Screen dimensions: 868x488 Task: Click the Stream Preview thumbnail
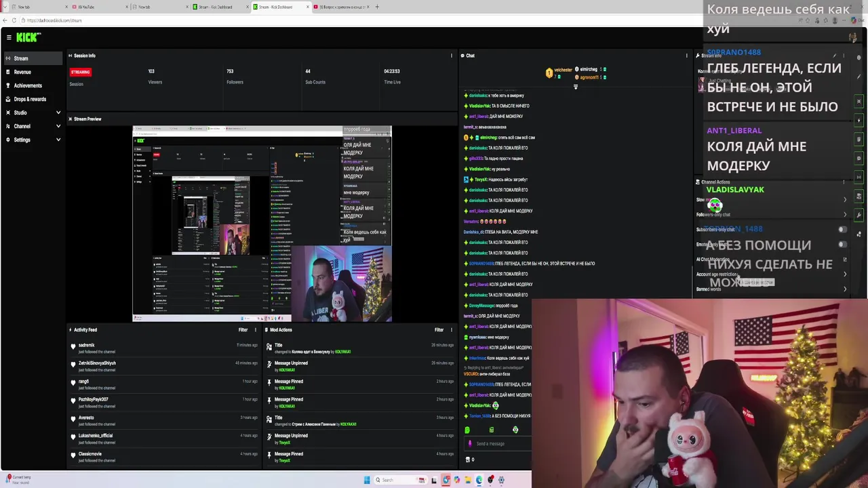pyautogui.click(x=262, y=224)
